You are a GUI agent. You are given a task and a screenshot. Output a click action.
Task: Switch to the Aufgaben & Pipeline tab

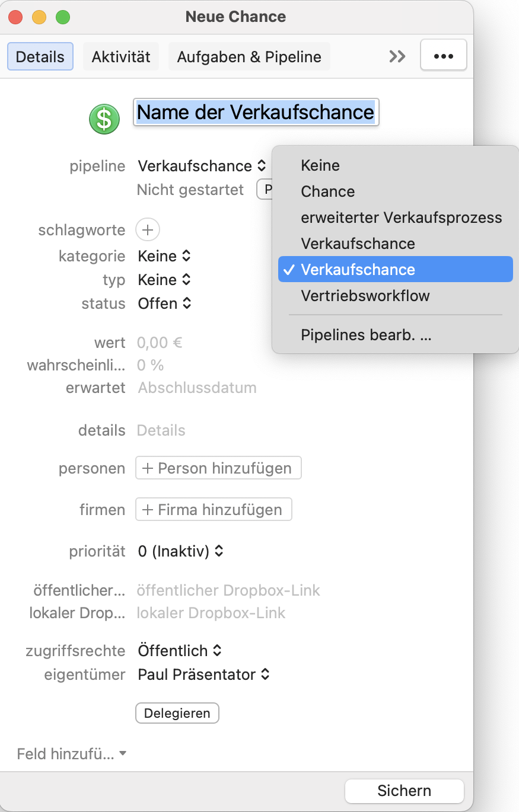click(x=249, y=57)
